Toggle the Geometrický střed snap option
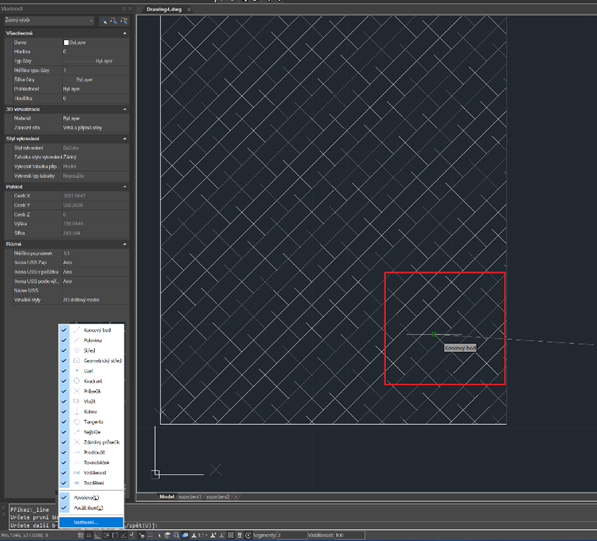Screen dimensions: 597x541 [91, 361]
